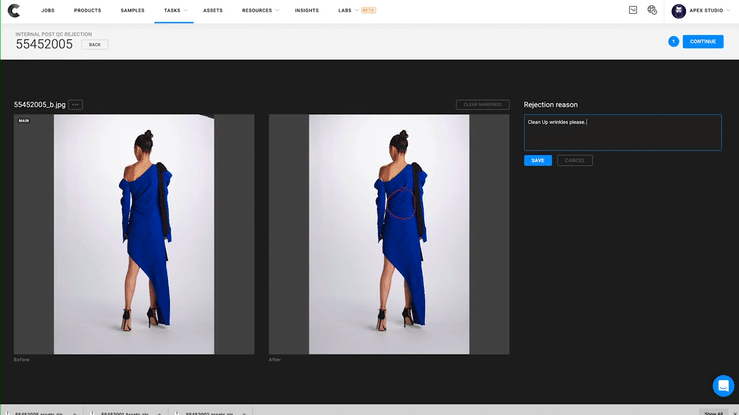Click the Apex Studio profile avatar
The image size is (739, 415).
click(679, 11)
